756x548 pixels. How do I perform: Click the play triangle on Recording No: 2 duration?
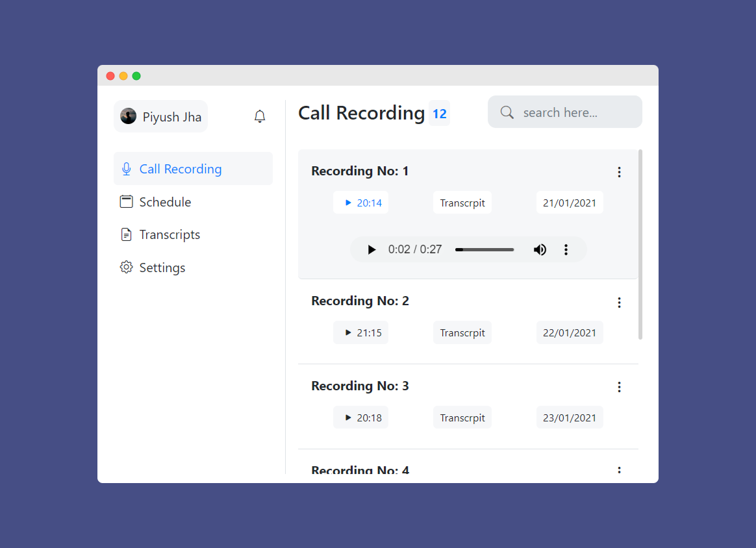[348, 332]
